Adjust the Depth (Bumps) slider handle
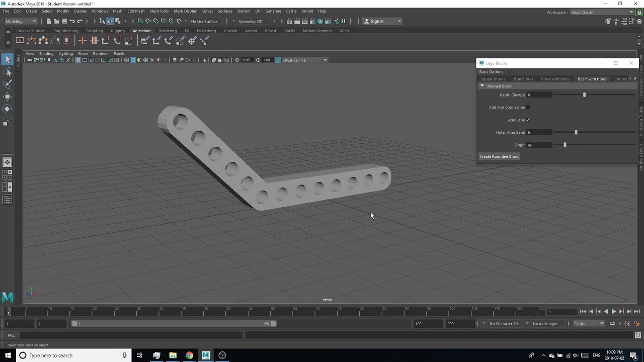 pos(584,95)
